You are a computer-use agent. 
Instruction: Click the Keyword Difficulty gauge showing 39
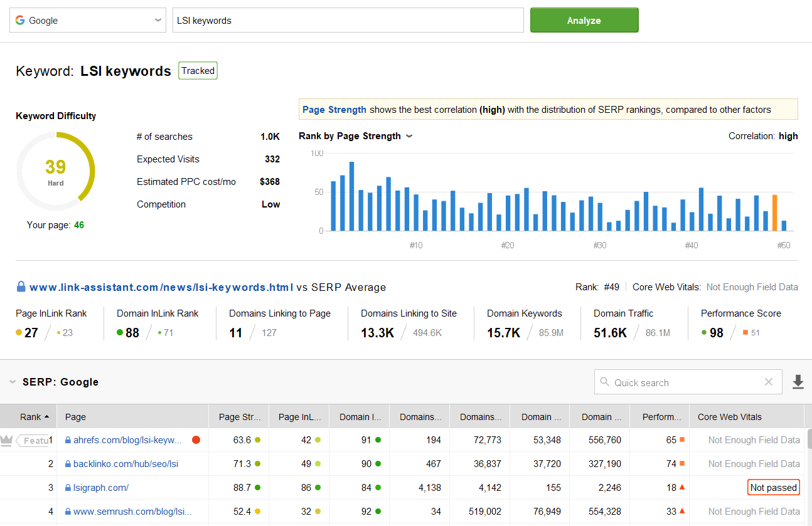[55, 171]
